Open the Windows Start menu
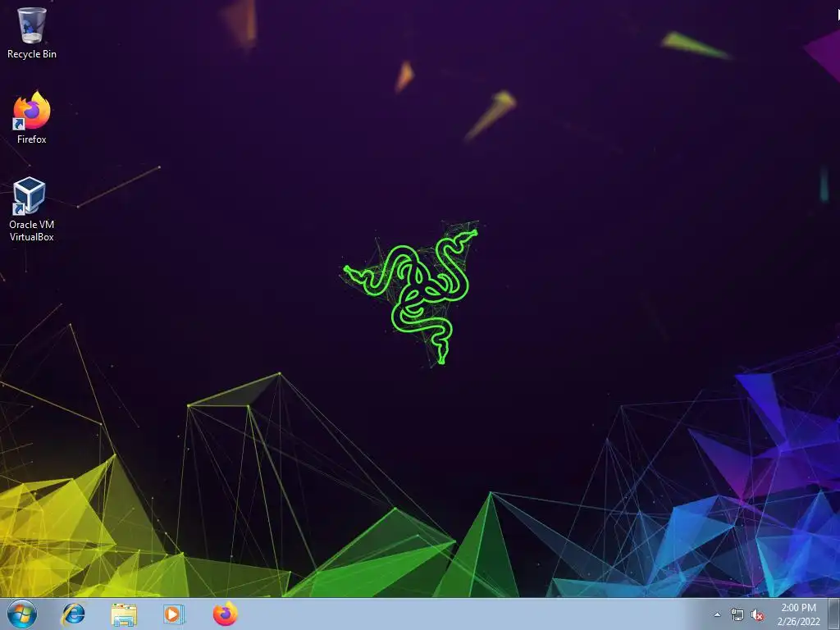840x630 pixels. point(22,614)
